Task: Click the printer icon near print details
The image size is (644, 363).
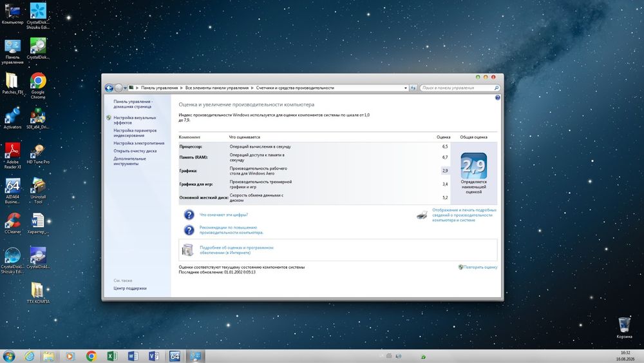Action: click(422, 215)
